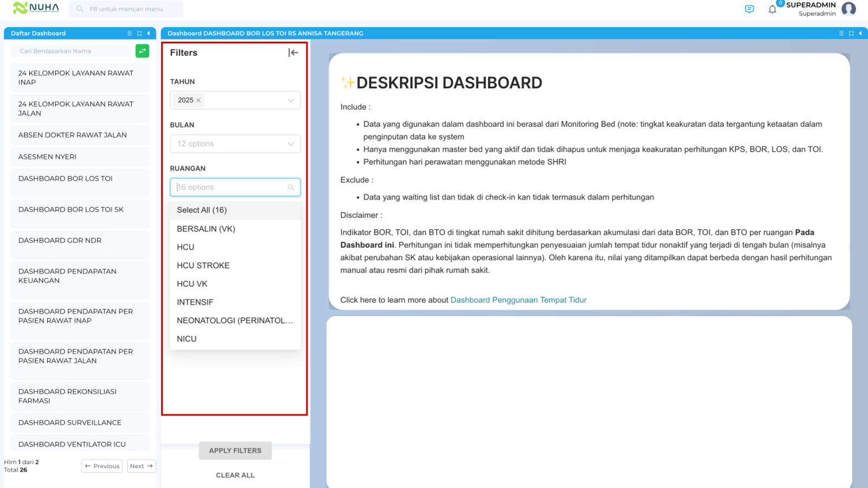Open the notifications bell

[x=773, y=9]
